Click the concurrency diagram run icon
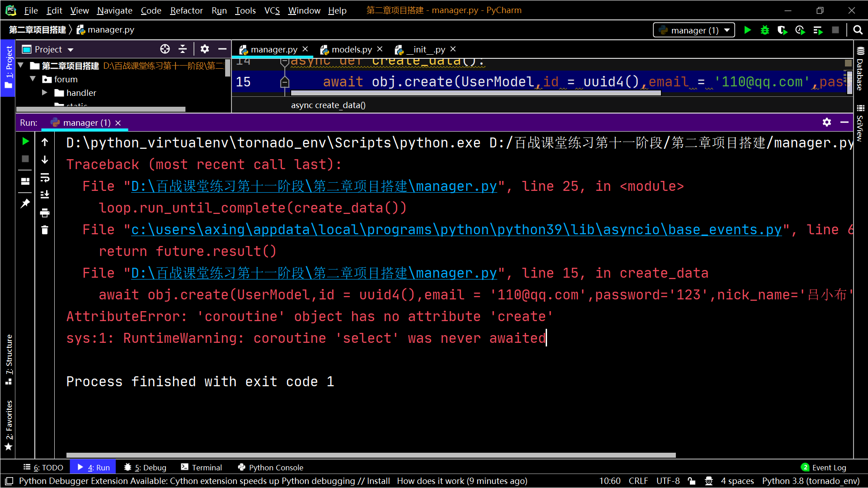The height and width of the screenshot is (488, 868). pyautogui.click(x=818, y=30)
